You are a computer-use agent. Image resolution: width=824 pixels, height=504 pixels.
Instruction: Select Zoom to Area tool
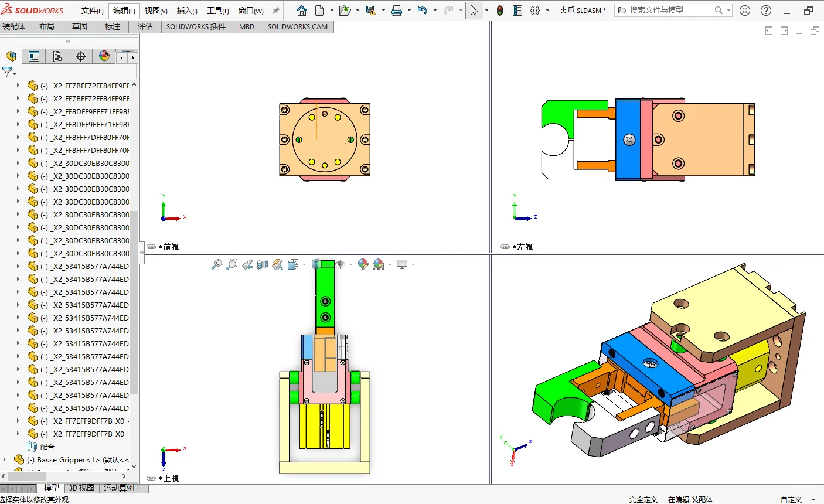point(232,265)
